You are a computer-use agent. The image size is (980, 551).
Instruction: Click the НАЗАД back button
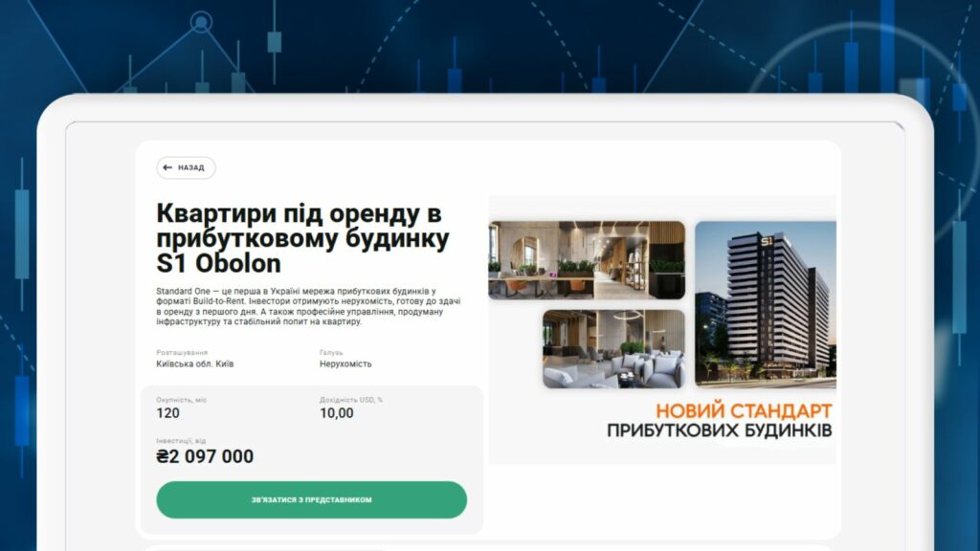[x=186, y=167]
